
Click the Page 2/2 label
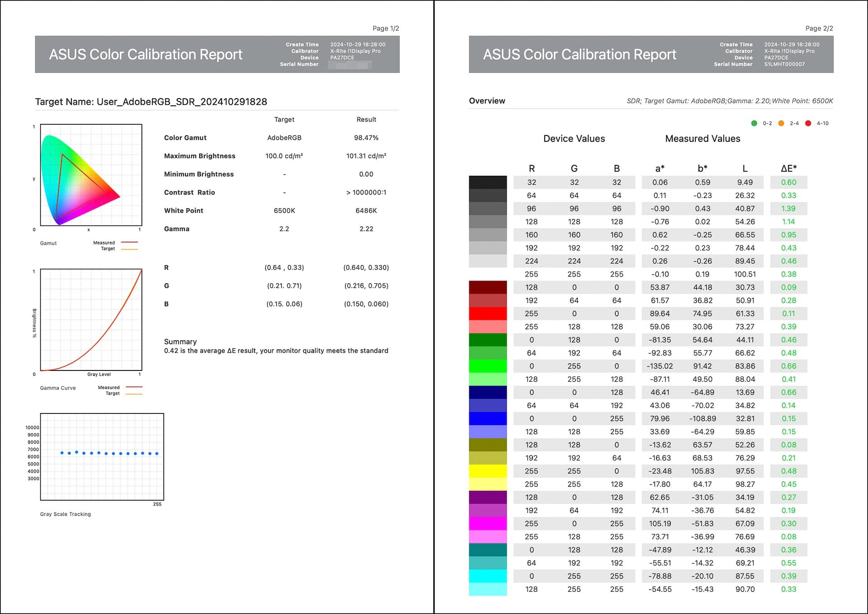click(819, 28)
